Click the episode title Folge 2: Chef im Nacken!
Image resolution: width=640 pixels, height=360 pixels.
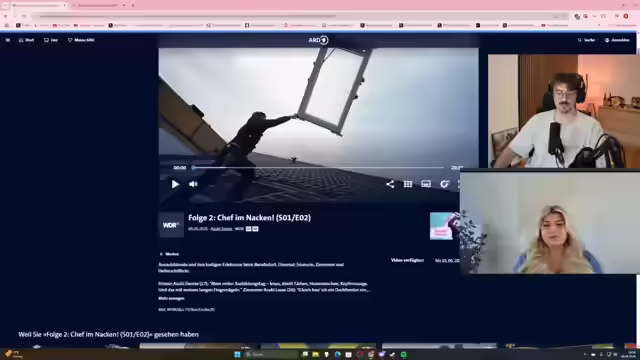pos(249,218)
